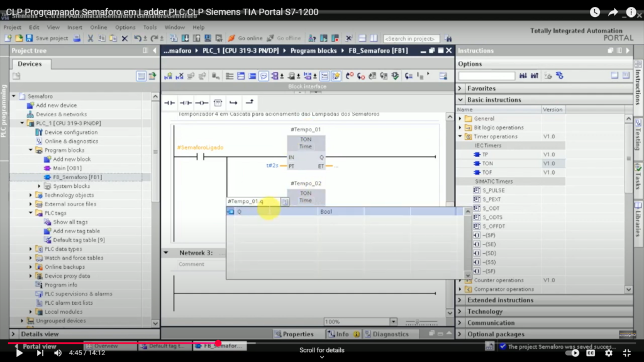Screen dimensions: 644x362
Task: Click the Save project icon
Action: 29,38
